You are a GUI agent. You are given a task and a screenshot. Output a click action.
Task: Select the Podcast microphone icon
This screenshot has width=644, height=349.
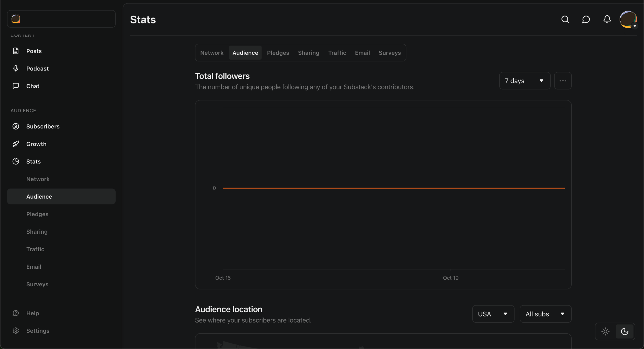(15, 68)
